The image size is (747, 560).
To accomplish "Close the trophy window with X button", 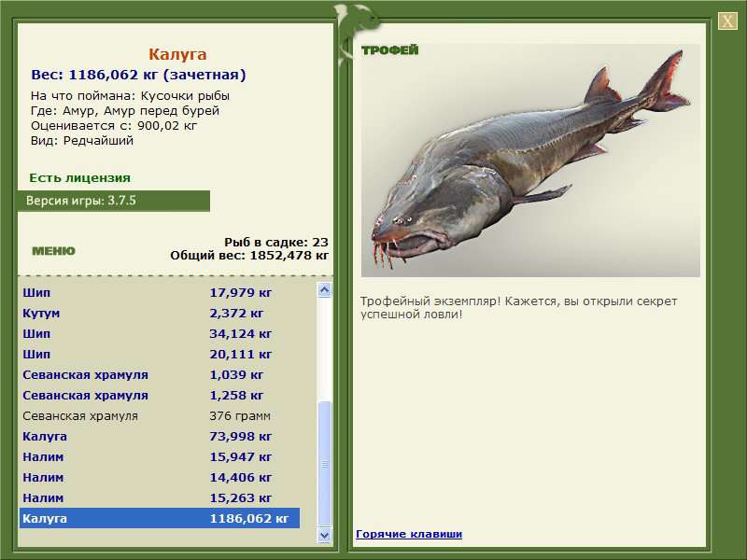I will (727, 21).
